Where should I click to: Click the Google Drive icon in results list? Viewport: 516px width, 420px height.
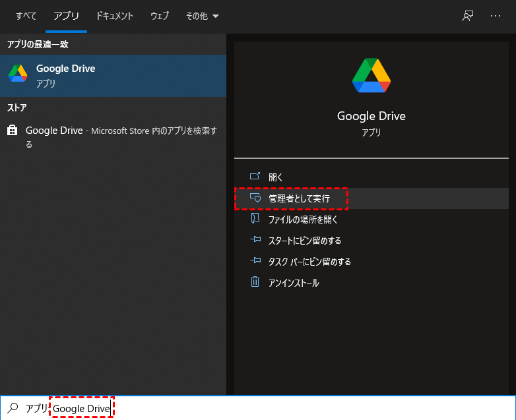[x=18, y=73]
